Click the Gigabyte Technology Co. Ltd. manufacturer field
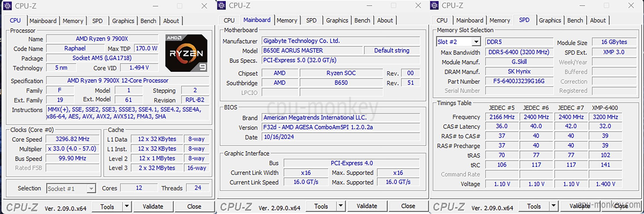 coord(341,41)
